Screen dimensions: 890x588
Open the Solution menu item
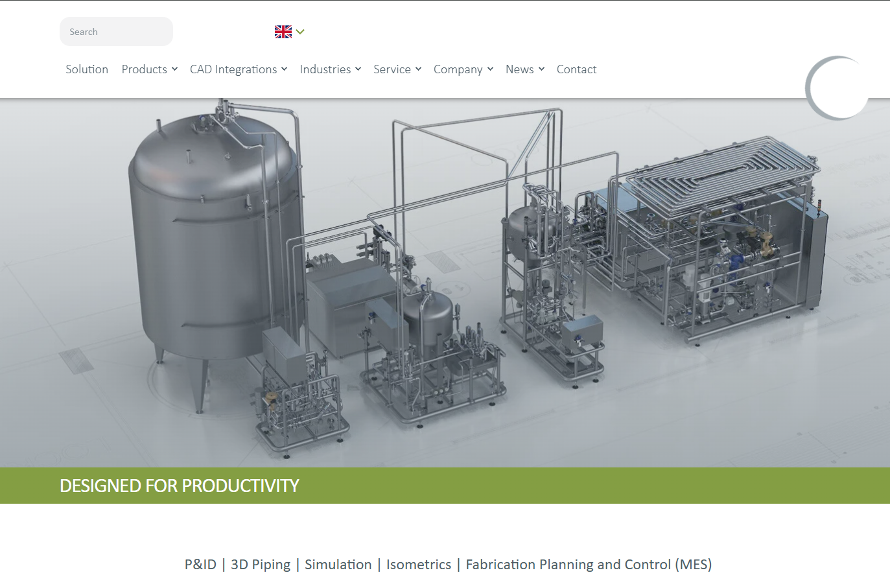[87, 69]
